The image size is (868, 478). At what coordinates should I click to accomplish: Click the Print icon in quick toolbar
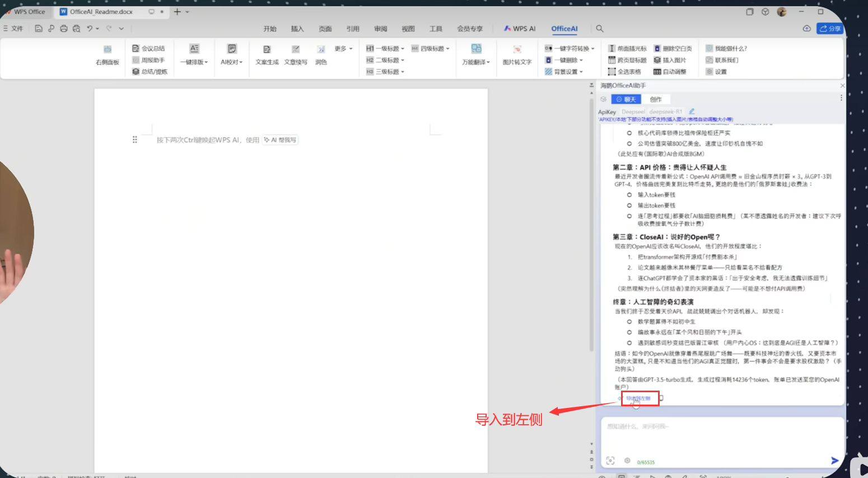(64, 29)
